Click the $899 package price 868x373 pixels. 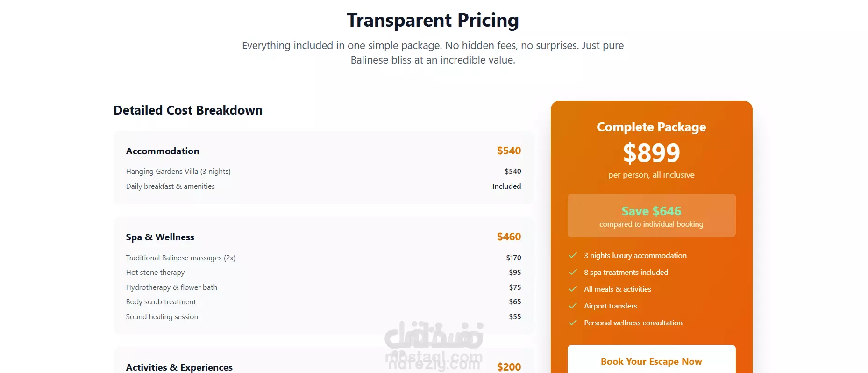pos(651,152)
